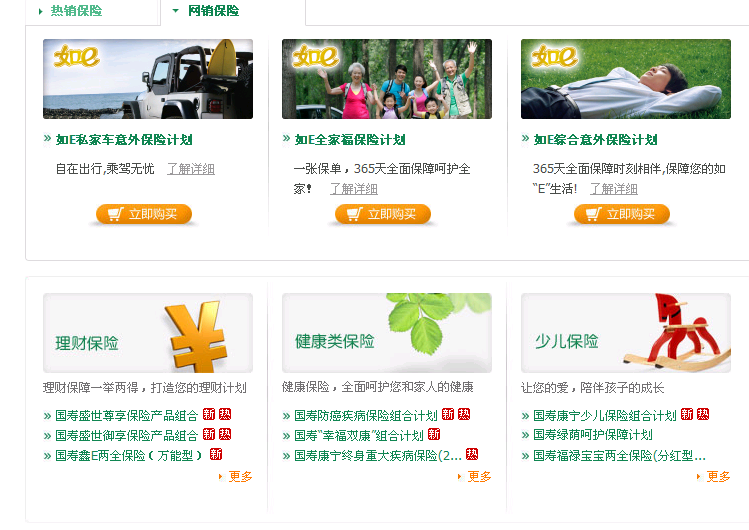Click the orange arrow before 少儿保险 更多
This screenshot has width=749, height=530.
point(698,477)
